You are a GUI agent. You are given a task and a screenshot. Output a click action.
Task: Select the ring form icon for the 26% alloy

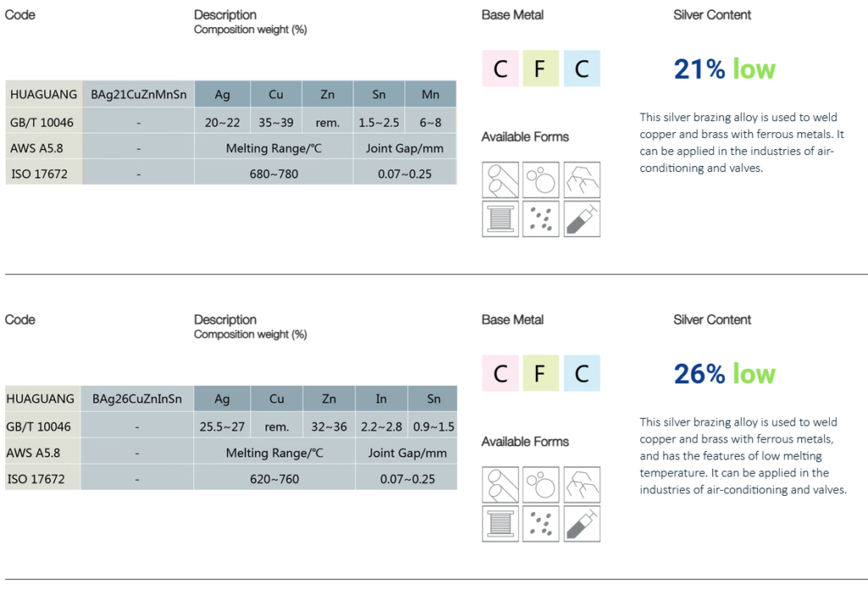[541, 485]
